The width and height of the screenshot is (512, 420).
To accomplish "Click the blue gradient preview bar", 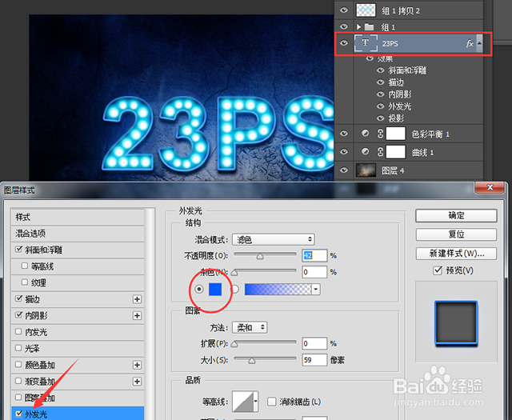I will pos(278,290).
